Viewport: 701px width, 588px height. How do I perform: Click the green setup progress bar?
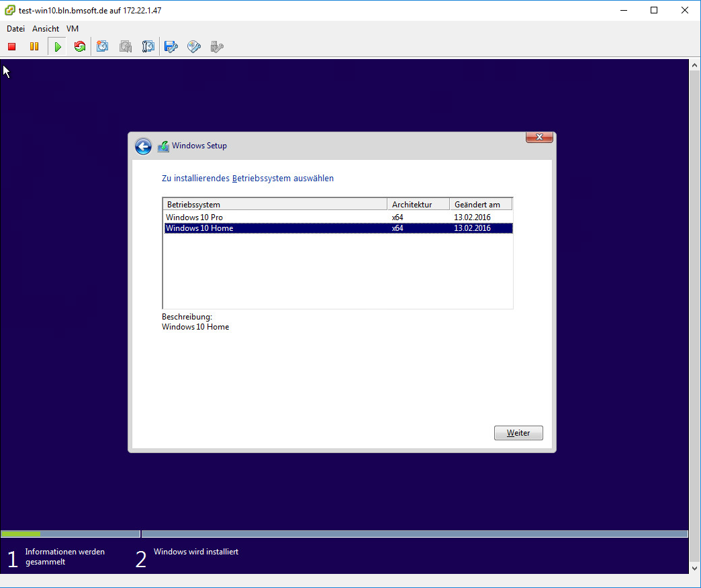coord(21,534)
